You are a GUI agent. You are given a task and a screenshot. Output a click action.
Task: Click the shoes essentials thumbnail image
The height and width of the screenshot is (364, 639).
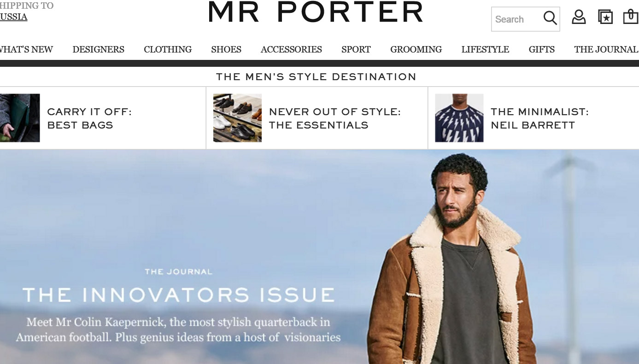pyautogui.click(x=237, y=118)
